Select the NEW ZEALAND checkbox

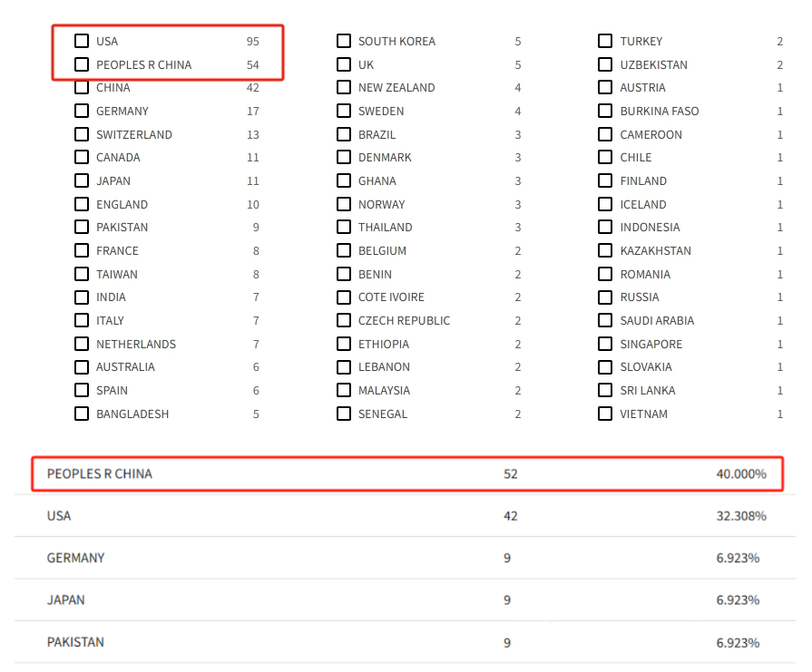click(344, 88)
